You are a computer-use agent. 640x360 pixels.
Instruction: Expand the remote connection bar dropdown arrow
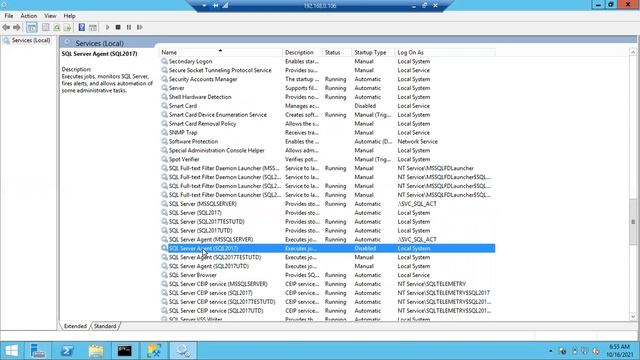point(204,6)
